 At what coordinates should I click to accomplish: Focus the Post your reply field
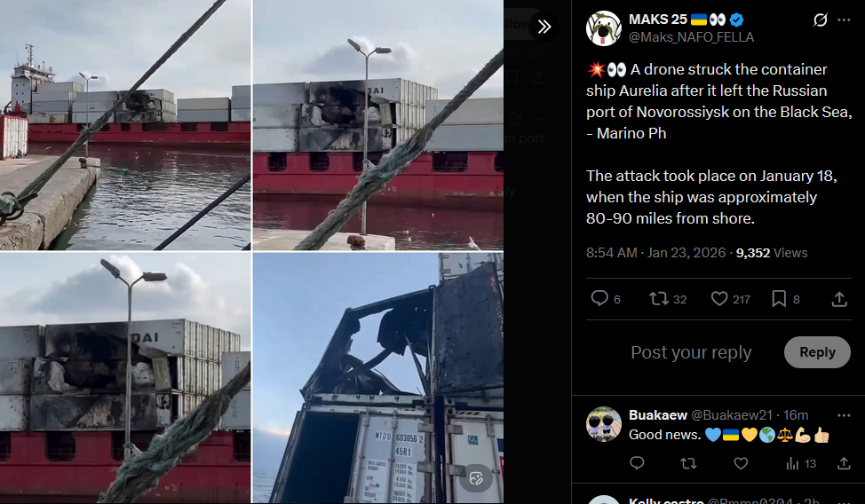[691, 352]
